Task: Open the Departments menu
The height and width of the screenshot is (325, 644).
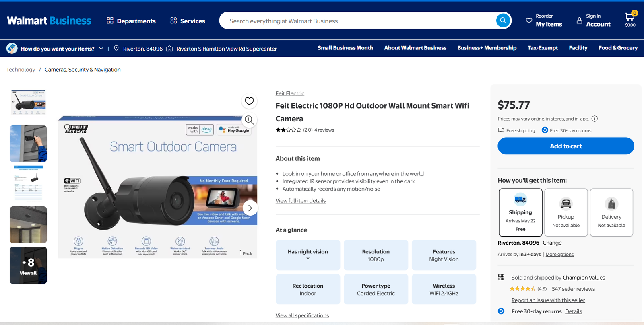Action: point(131,21)
